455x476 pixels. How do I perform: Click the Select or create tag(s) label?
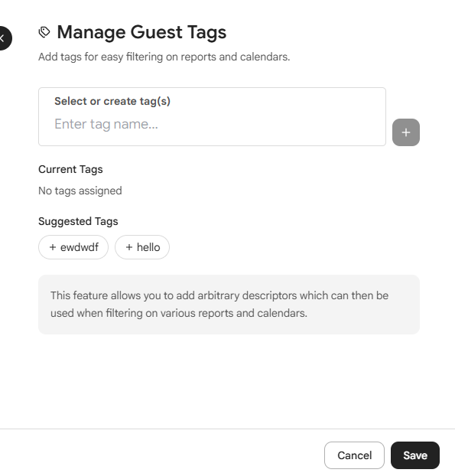coord(112,101)
